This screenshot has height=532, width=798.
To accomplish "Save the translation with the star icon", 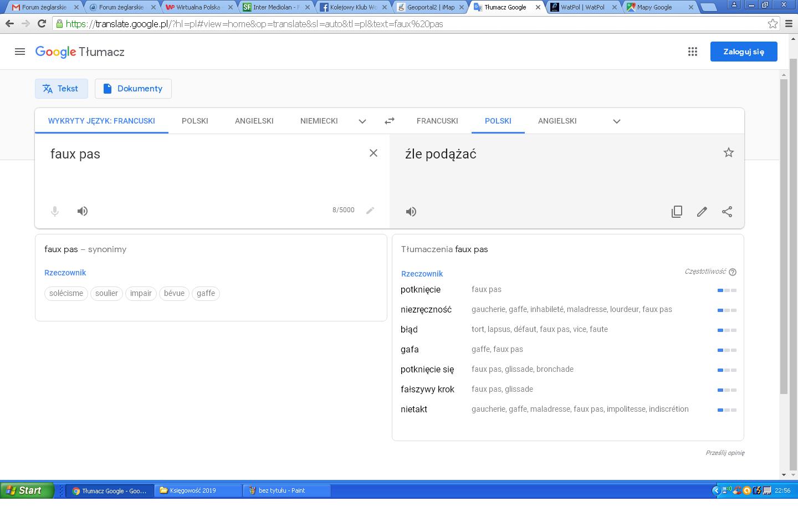I will (x=729, y=152).
